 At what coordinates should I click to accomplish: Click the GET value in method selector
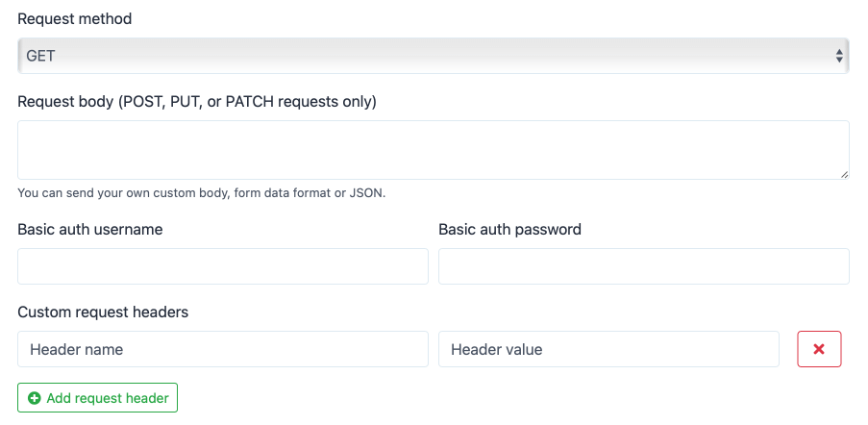(40, 56)
